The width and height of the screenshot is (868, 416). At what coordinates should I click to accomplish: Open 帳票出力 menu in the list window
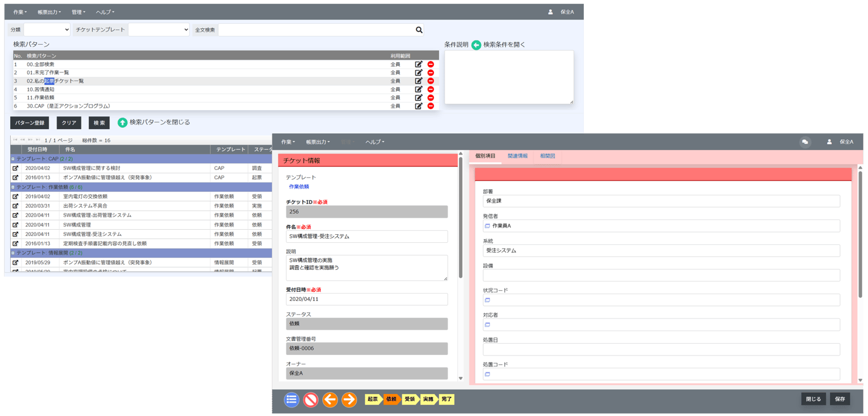click(x=49, y=12)
